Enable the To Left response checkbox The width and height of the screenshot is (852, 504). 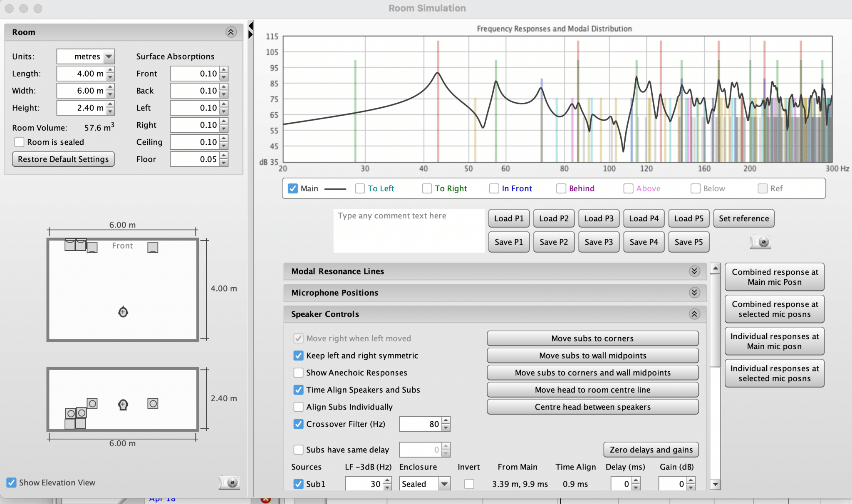coord(360,188)
